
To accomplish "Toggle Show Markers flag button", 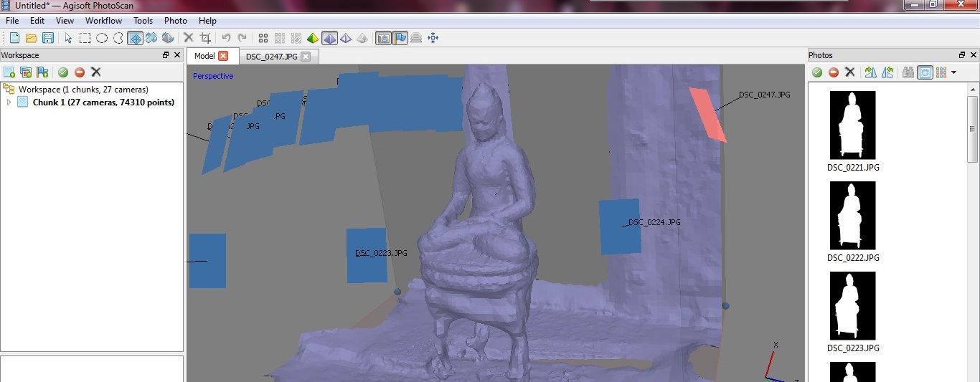I will point(400,38).
